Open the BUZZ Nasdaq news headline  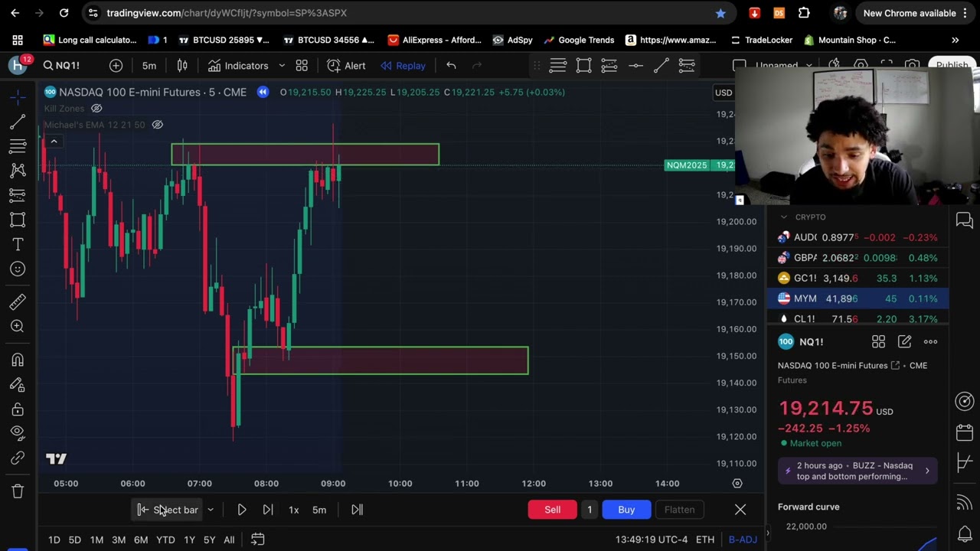[x=856, y=471]
